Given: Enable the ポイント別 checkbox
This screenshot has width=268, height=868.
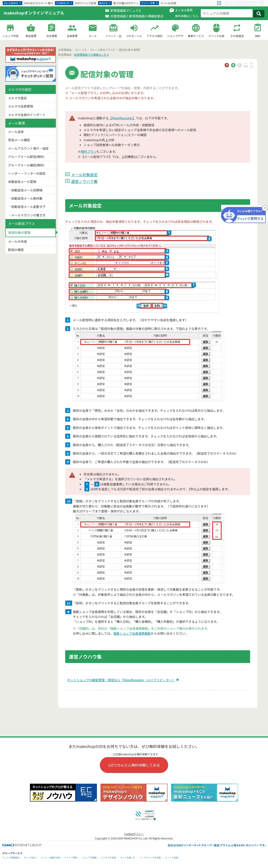Looking at the screenshot, I should (71, 263).
